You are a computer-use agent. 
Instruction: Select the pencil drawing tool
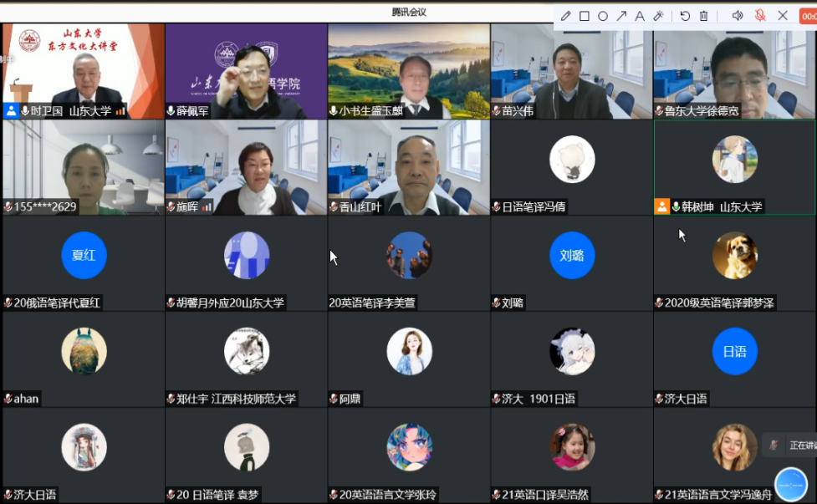point(566,16)
